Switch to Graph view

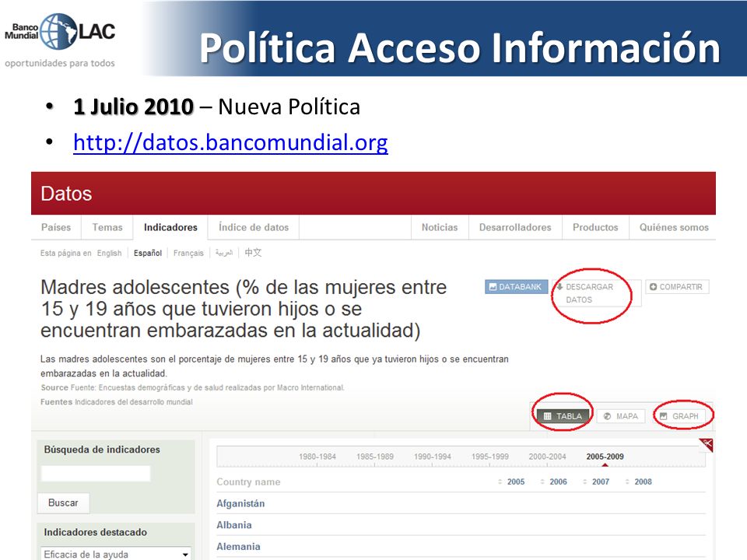point(679,416)
